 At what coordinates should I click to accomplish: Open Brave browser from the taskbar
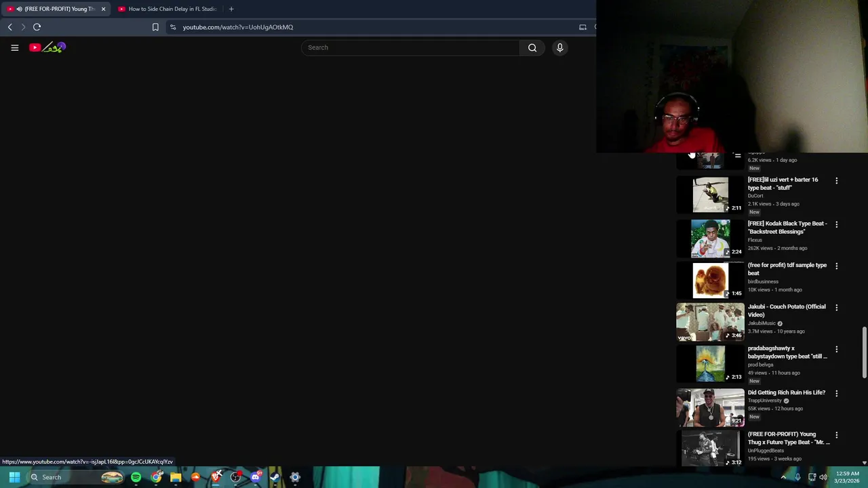coord(216,477)
